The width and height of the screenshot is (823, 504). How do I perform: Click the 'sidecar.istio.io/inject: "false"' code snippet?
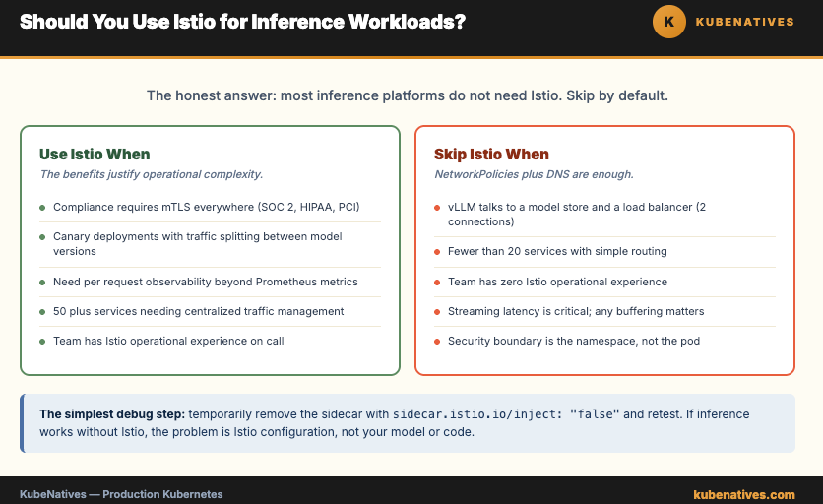click(506, 414)
